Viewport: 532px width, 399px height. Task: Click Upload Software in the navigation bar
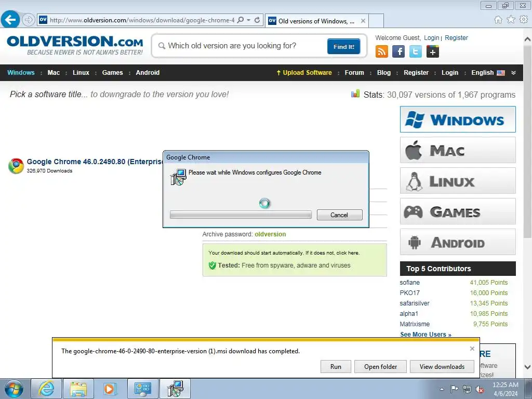coord(304,73)
